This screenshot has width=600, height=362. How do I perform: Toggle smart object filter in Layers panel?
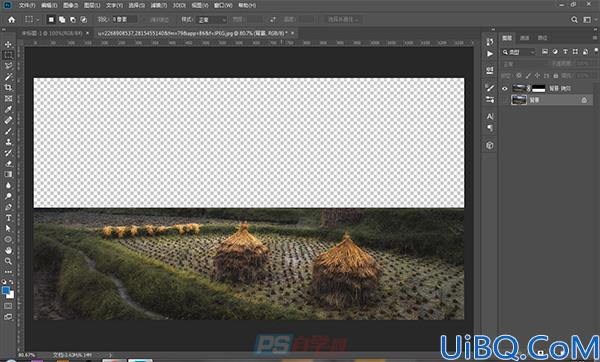point(585,52)
